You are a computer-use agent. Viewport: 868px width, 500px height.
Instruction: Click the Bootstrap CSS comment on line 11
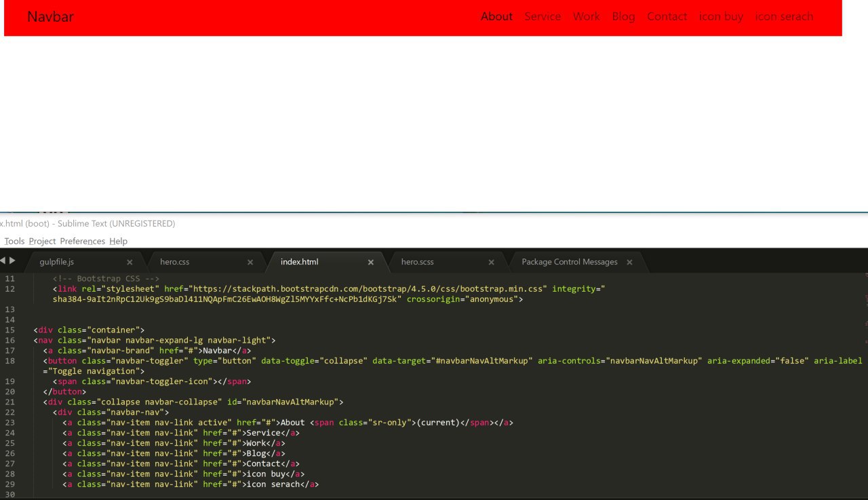click(x=106, y=279)
